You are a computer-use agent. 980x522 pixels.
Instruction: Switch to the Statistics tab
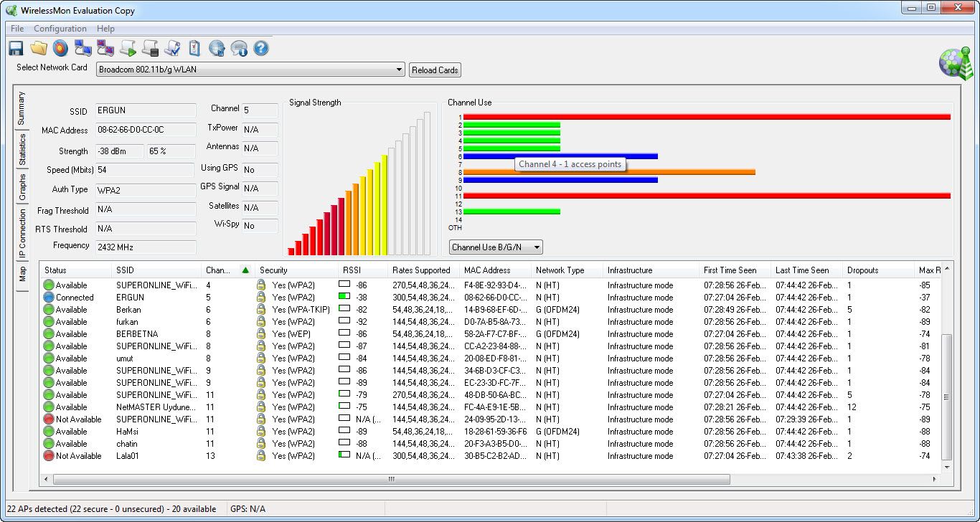click(22, 149)
